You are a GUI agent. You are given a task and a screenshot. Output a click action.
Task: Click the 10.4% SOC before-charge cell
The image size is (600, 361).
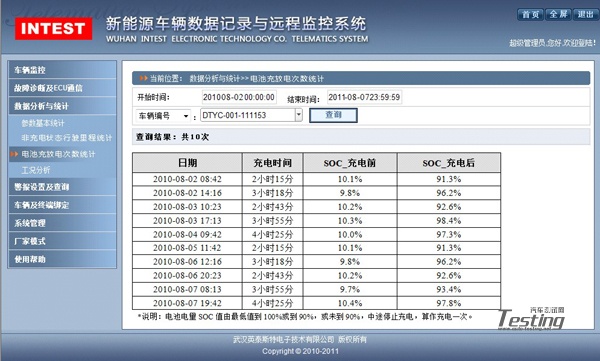(x=350, y=303)
